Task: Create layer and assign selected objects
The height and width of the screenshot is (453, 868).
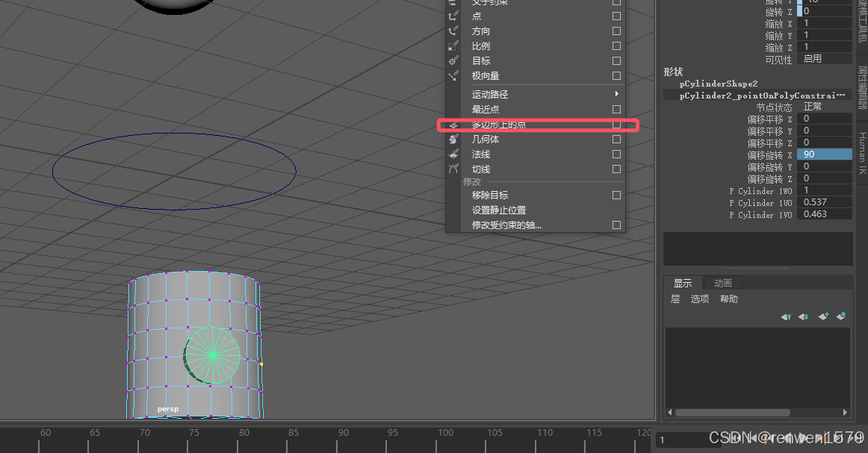Action: coord(841,316)
